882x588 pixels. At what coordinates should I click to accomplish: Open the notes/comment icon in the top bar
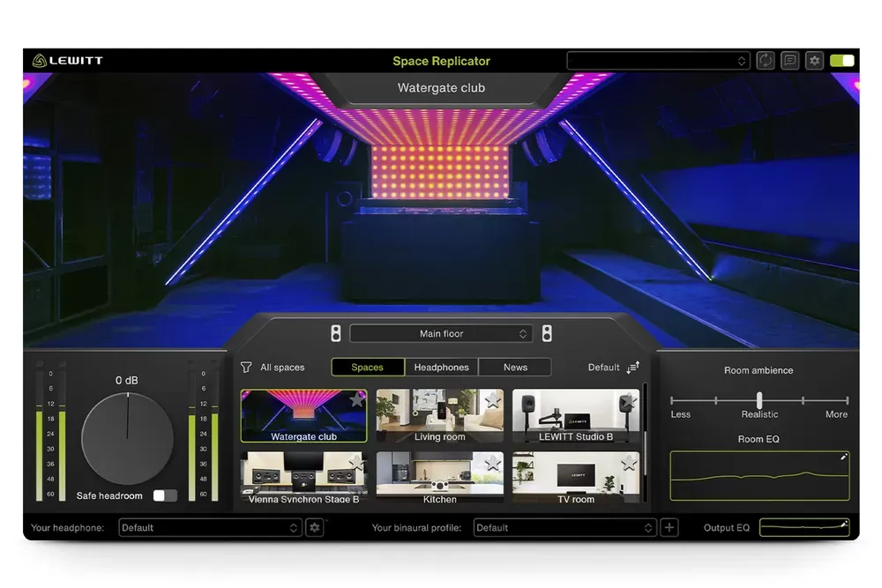[x=789, y=60]
